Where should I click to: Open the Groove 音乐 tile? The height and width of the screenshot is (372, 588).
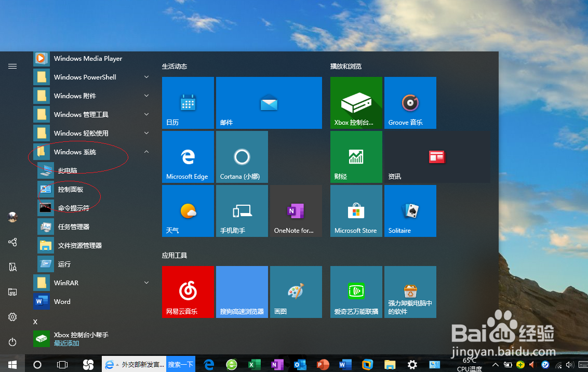(410, 103)
